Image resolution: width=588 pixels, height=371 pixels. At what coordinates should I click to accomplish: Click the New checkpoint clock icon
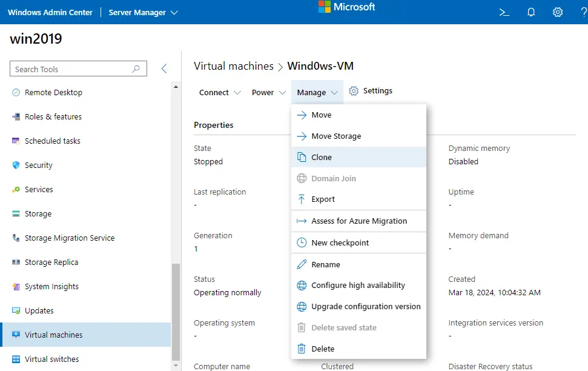[x=302, y=242]
